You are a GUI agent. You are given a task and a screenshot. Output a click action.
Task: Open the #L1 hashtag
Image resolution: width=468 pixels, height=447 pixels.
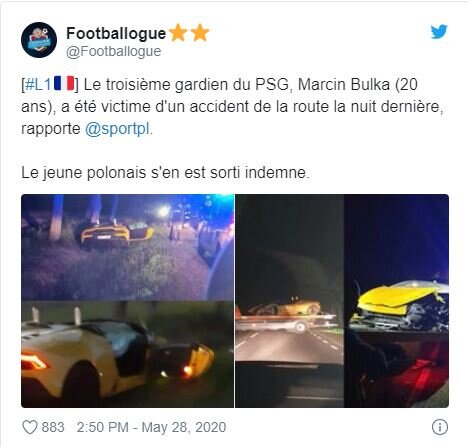tap(38, 84)
